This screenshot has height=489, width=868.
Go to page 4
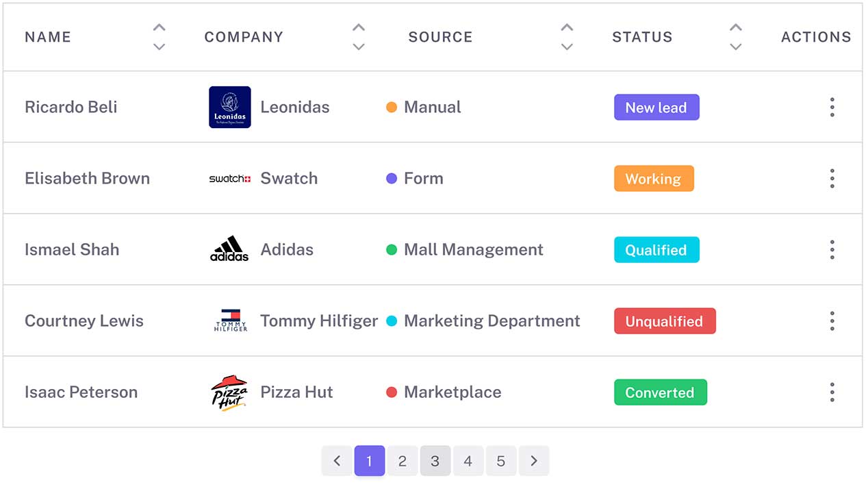[468, 461]
